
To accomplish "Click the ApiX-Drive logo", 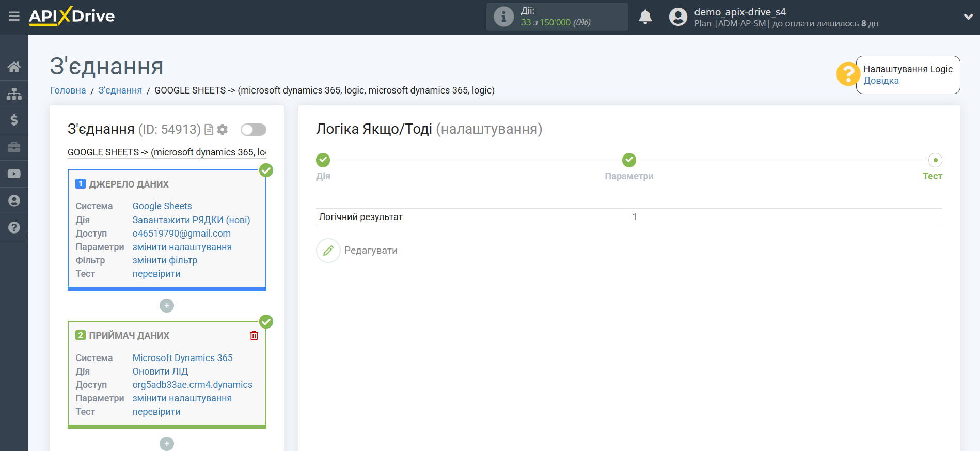I will click(x=72, y=16).
